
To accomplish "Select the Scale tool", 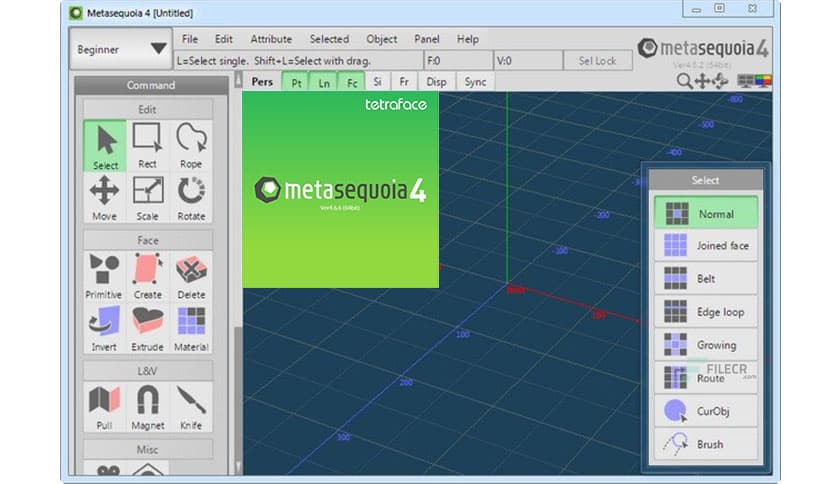I will coord(147,198).
